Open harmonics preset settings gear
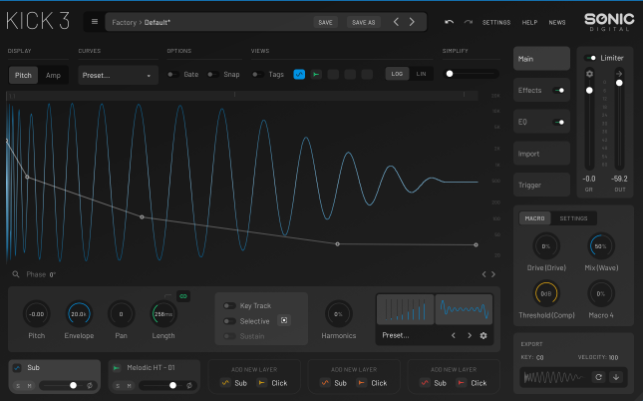This screenshot has height=401, width=643. click(483, 335)
